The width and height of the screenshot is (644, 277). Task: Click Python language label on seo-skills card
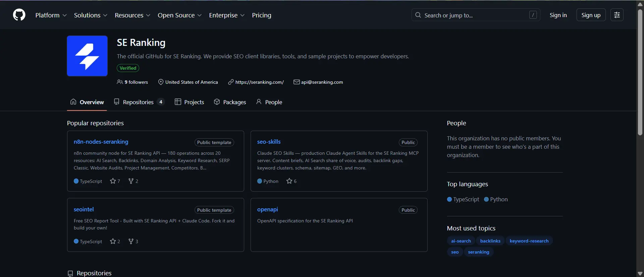coord(271,181)
